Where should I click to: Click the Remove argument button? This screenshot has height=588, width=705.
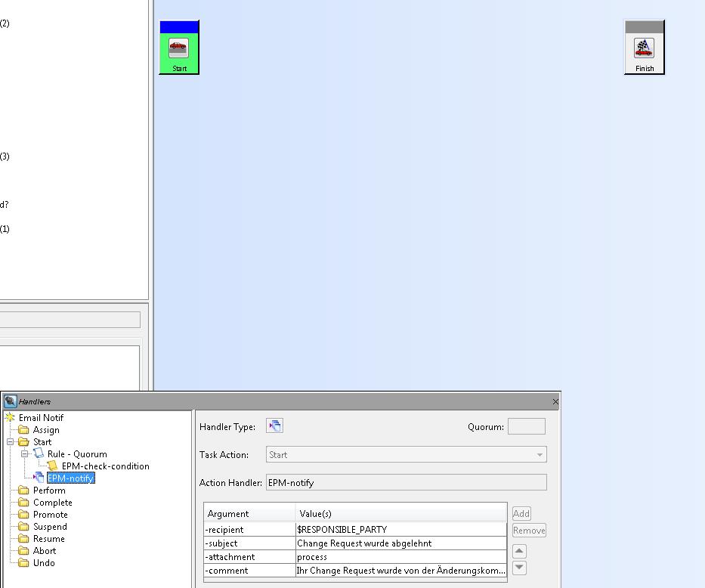point(529,530)
